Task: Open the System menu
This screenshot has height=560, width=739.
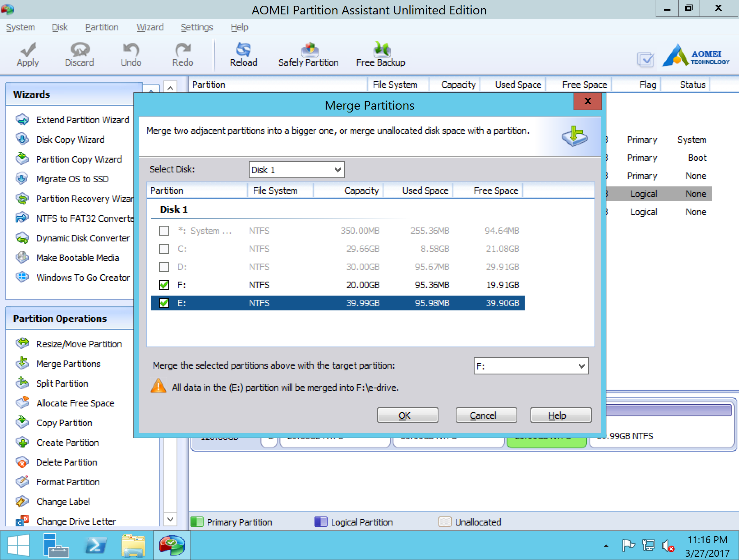Action: [x=20, y=28]
